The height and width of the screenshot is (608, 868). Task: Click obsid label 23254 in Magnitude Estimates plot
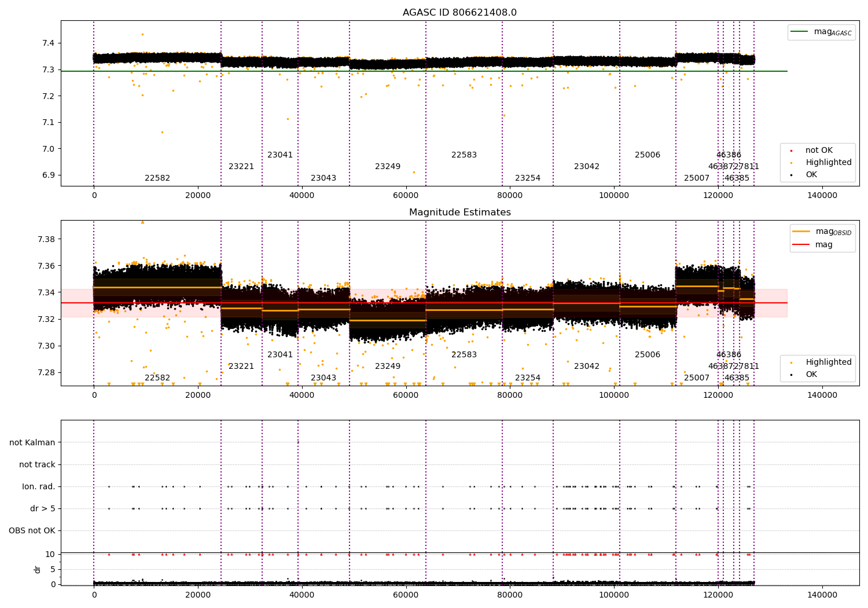[x=528, y=378]
